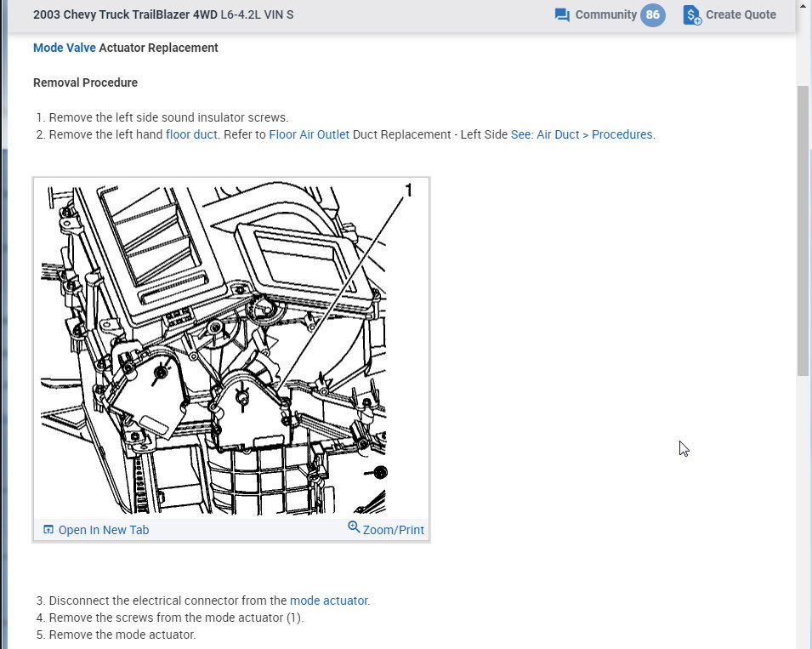The image size is (812, 649).
Task: Open diagram via Open In New Tab text
Action: click(104, 530)
